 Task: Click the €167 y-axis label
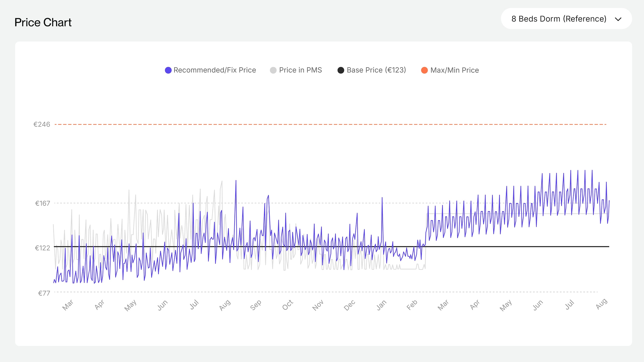(x=43, y=203)
